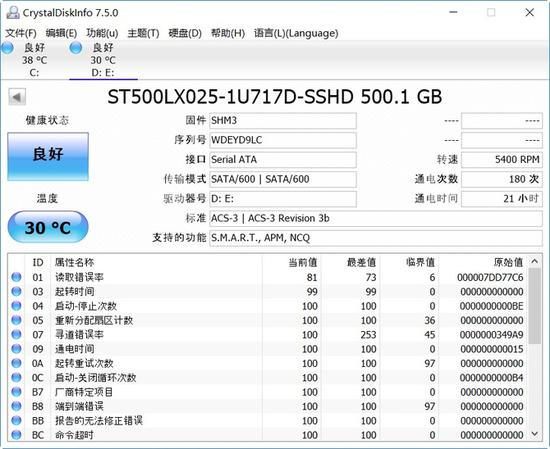Open the 文件(F) menu

(21, 33)
